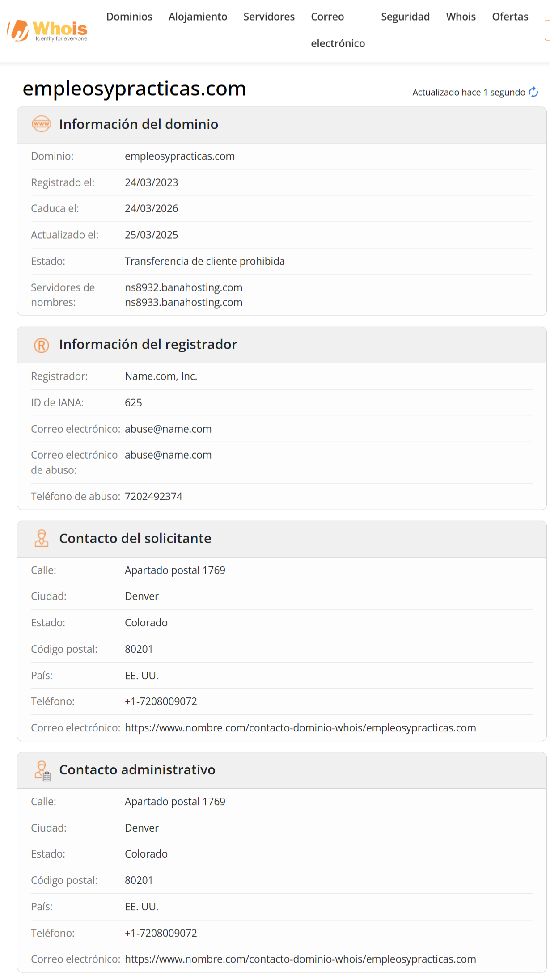Screen dimensions: 550x980
Task: Click the www globe domain icon
Action: point(42,124)
